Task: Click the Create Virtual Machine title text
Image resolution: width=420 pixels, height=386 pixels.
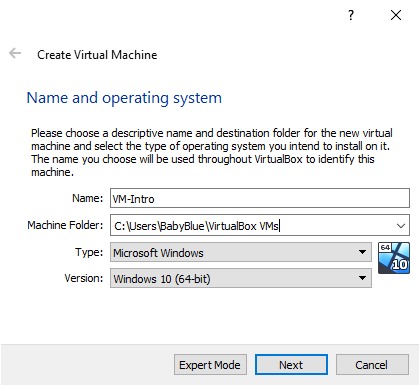Action: click(x=97, y=55)
